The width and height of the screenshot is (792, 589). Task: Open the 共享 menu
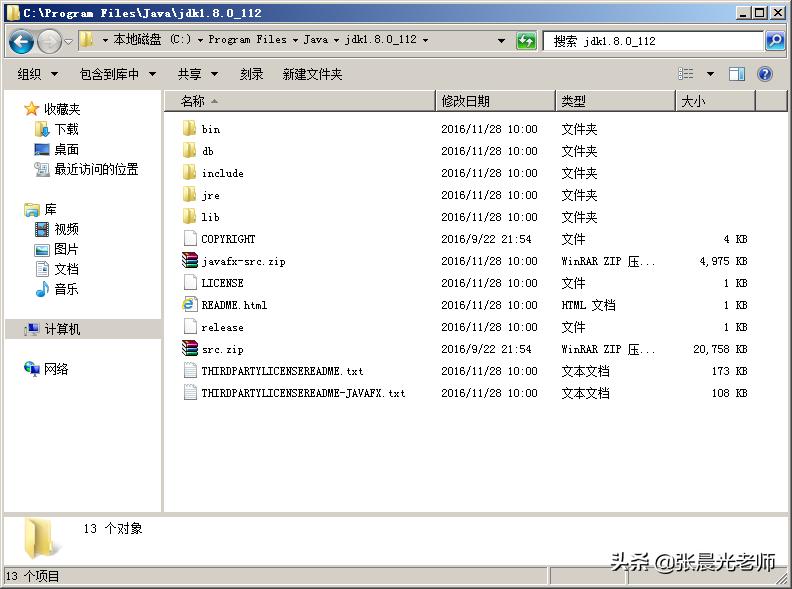[197, 74]
